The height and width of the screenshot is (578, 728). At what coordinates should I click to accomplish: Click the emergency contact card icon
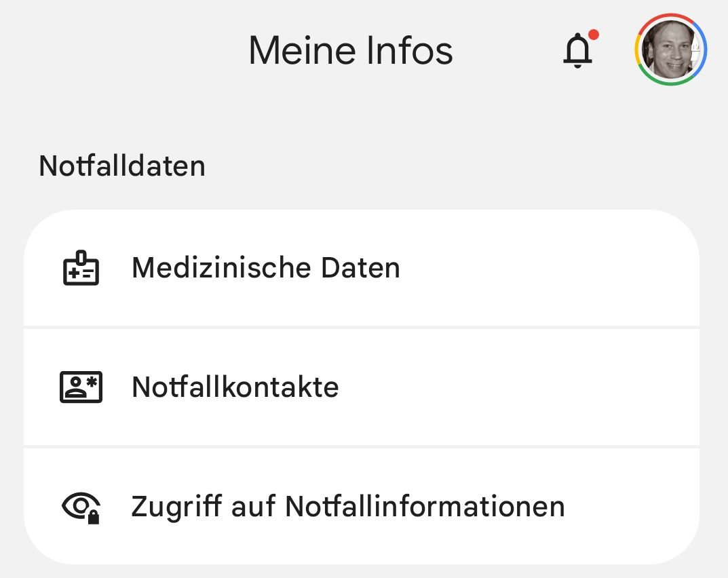[x=81, y=387]
